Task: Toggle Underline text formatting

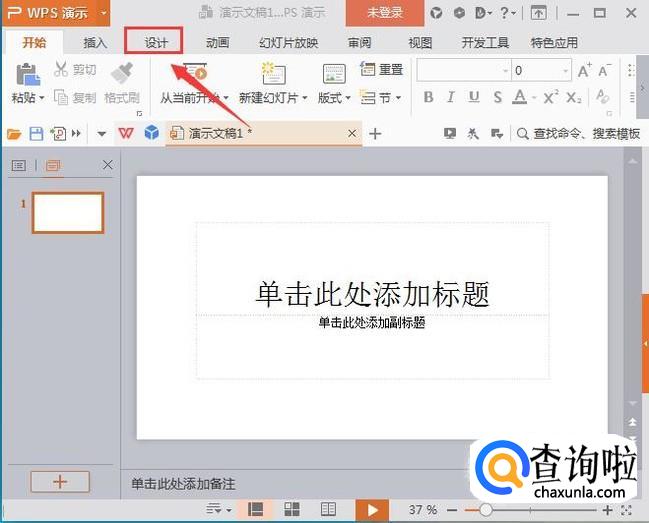Action: (x=474, y=97)
